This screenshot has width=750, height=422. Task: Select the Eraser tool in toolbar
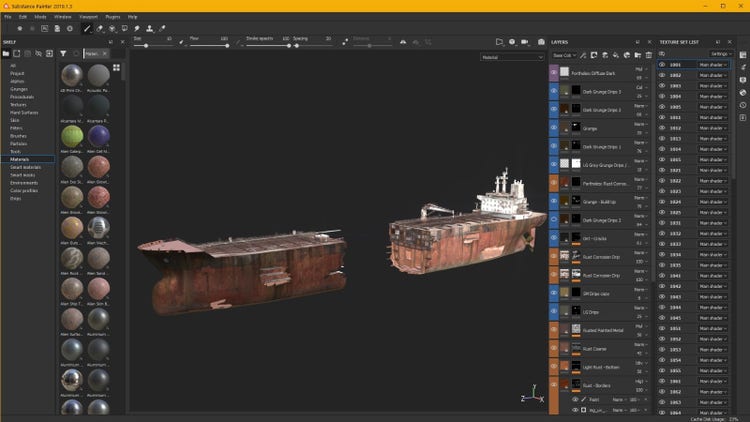pyautogui.click(x=100, y=28)
